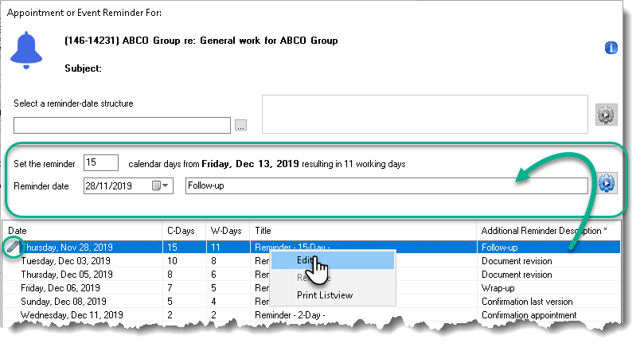Sort by Additional Reminder Description column header
Image resolution: width=644 pixels, height=347 pixels.
(x=548, y=231)
